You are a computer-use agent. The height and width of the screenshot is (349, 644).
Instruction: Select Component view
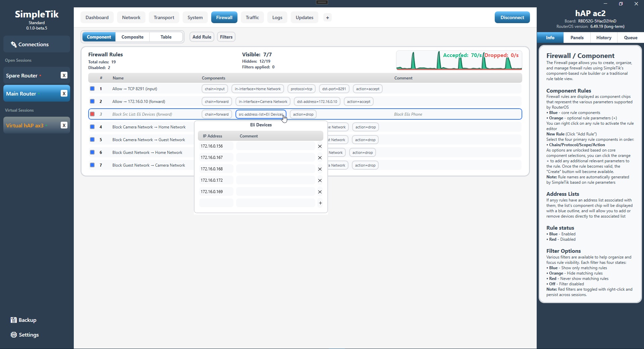pyautogui.click(x=99, y=37)
